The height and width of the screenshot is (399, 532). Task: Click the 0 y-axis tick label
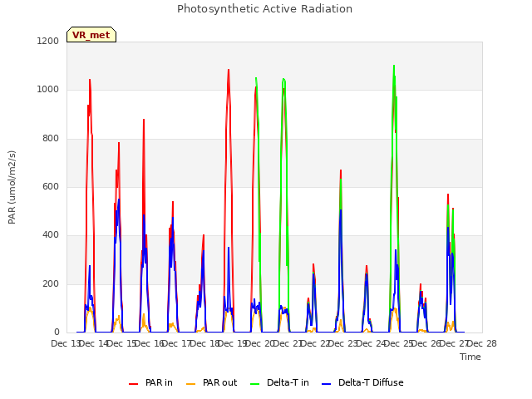click(57, 332)
